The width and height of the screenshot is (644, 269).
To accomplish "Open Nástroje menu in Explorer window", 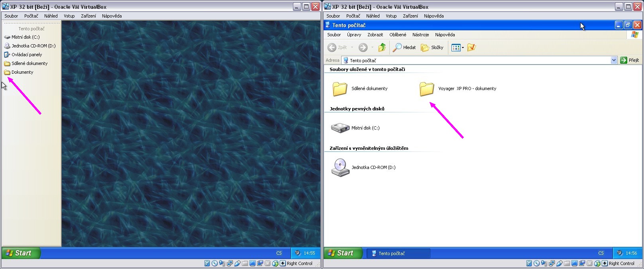I will 420,35.
